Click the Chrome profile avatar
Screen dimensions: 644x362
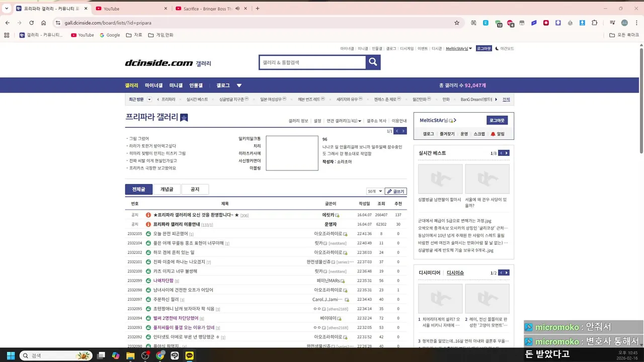click(x=624, y=23)
